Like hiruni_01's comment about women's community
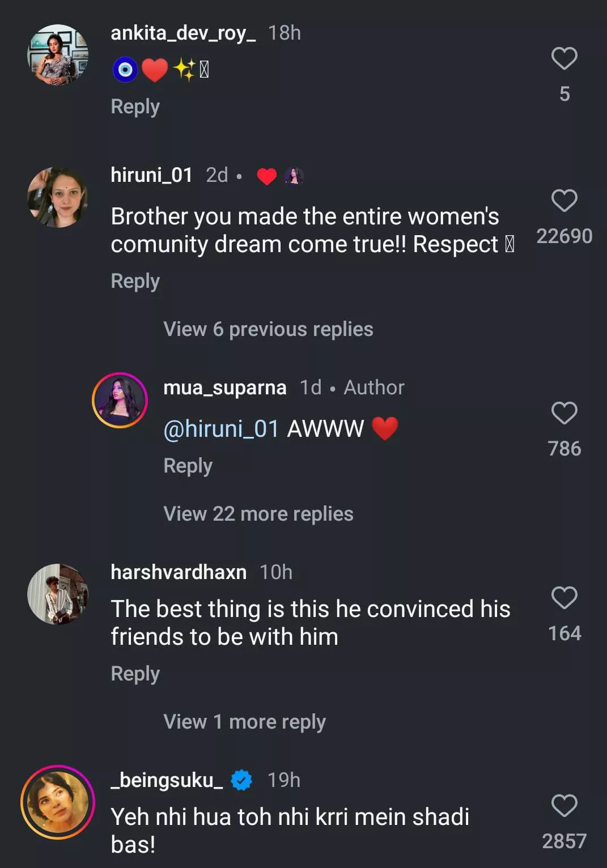607x868 pixels. [564, 201]
